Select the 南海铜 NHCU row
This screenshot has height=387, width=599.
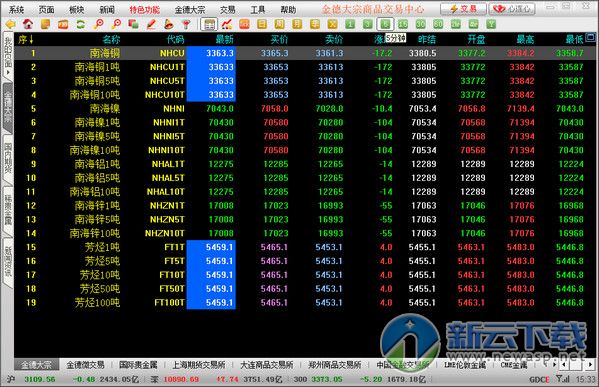(305, 53)
